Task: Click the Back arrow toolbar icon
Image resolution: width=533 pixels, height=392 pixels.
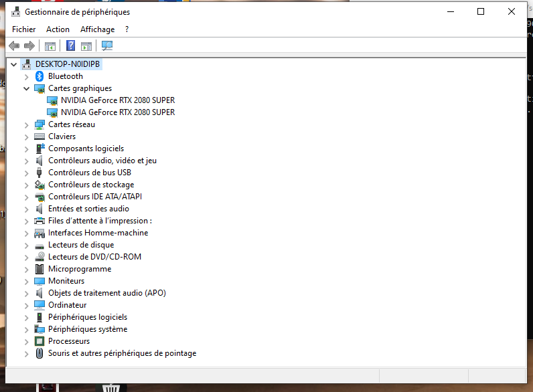Action: click(x=14, y=45)
